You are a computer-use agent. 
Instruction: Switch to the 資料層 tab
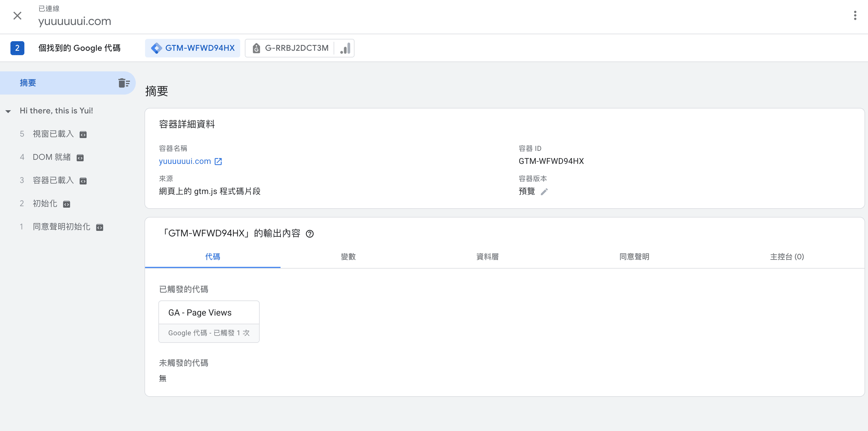pos(487,257)
